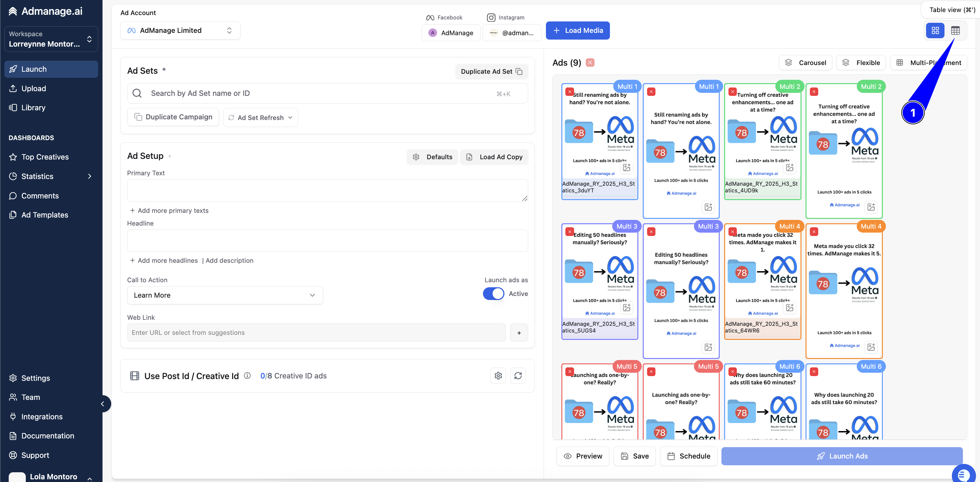
Task: Clear all ads with the red X next to Ads (9)
Action: tap(590, 62)
